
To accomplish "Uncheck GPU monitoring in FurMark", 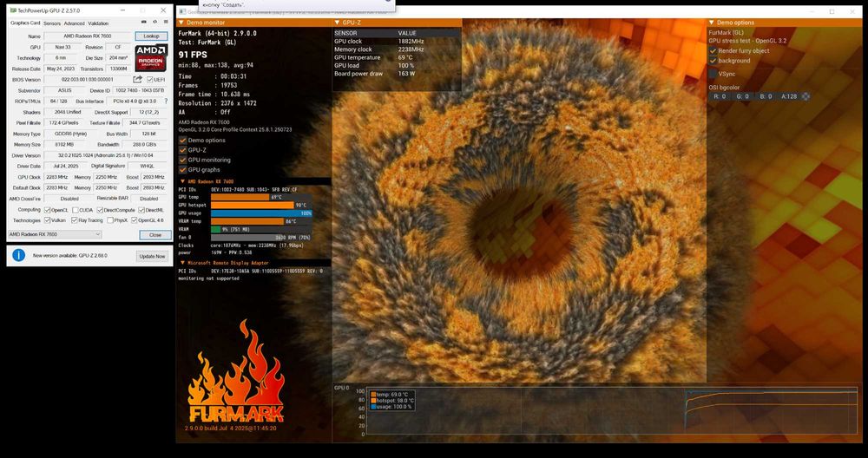I will pyautogui.click(x=182, y=160).
